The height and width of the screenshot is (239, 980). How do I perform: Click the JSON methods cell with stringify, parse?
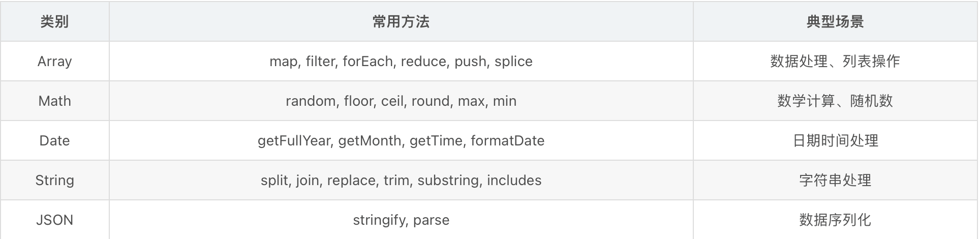(401, 220)
